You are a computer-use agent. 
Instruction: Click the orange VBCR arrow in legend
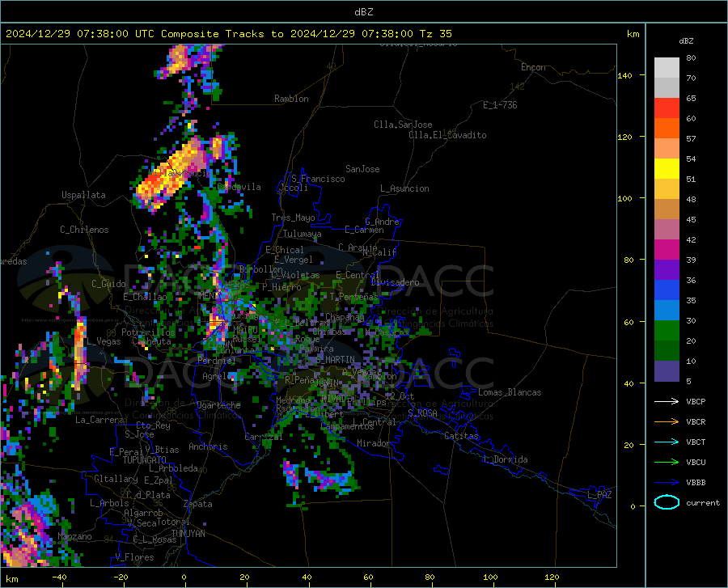pyautogui.click(x=667, y=421)
